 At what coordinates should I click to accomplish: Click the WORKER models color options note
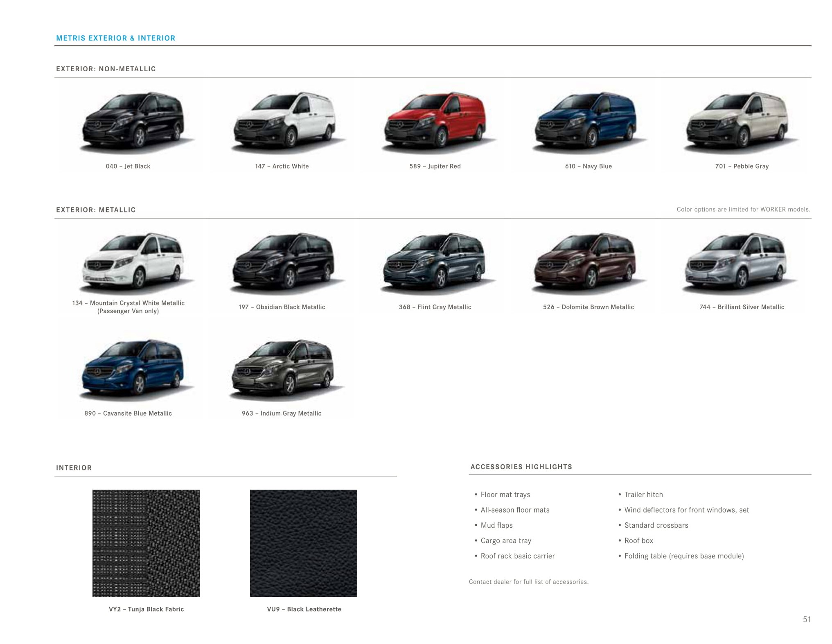(x=744, y=210)
